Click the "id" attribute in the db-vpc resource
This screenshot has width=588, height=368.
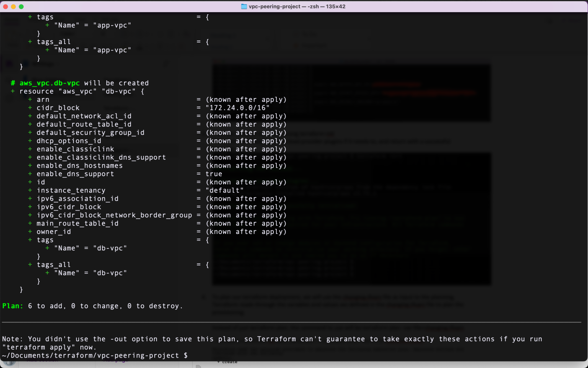click(x=41, y=182)
